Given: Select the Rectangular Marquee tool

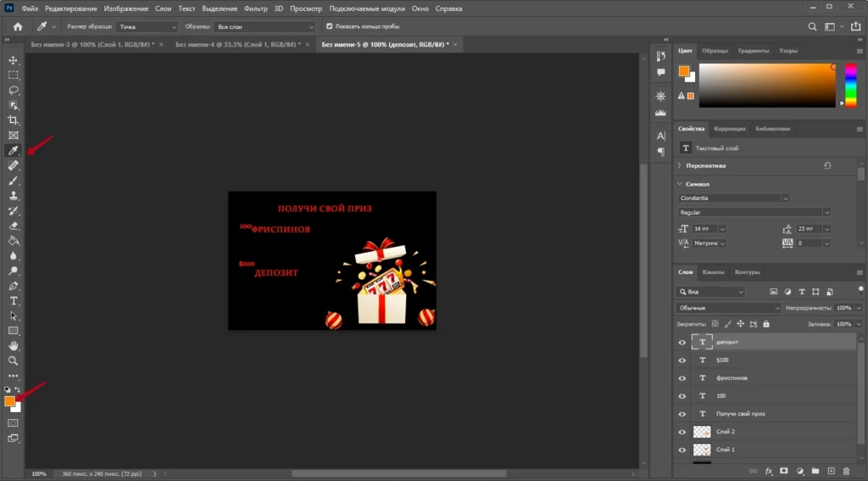Looking at the screenshot, I should click(14, 76).
